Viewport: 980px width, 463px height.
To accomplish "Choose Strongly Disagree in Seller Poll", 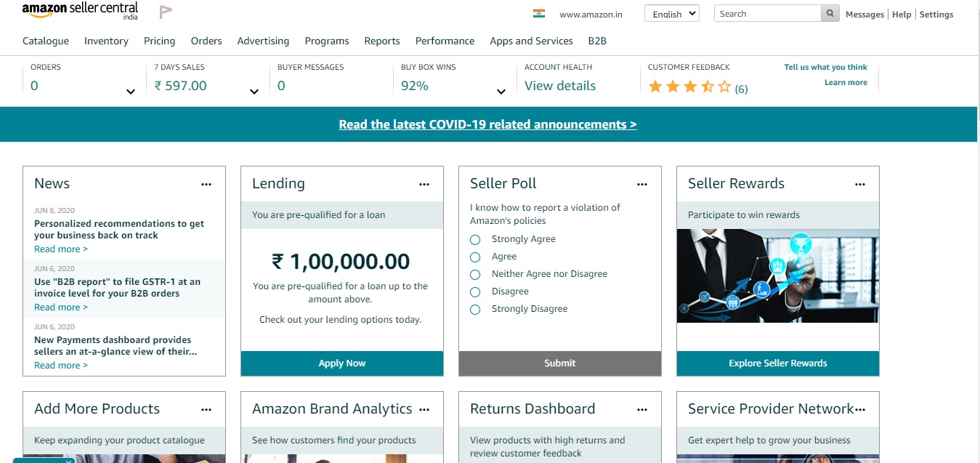I will pos(475,310).
